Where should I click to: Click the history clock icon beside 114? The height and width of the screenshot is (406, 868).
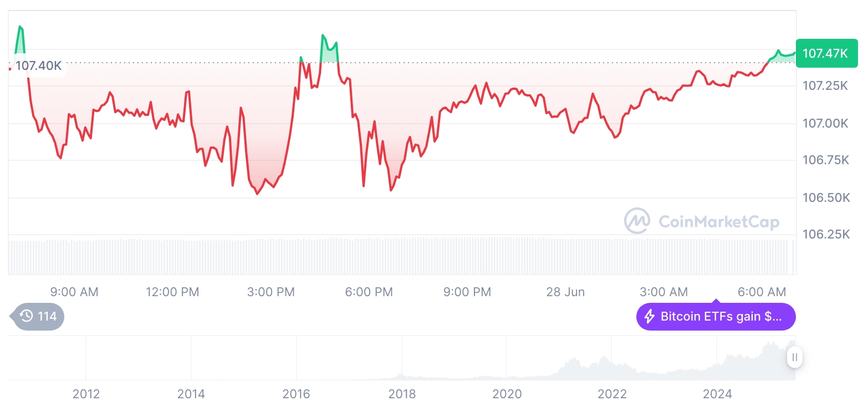click(x=26, y=317)
